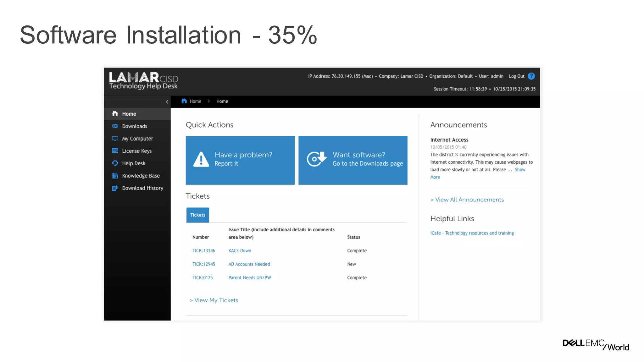The image size is (644, 362).
Task: Click the Number column header
Action: (x=201, y=237)
